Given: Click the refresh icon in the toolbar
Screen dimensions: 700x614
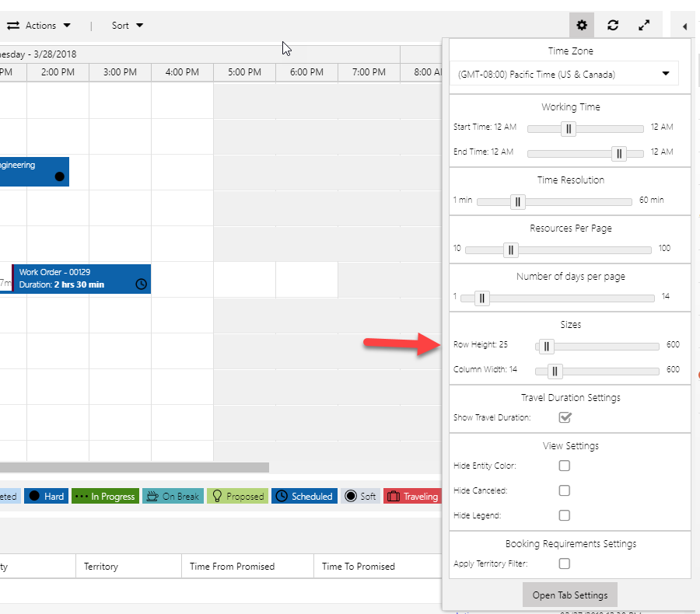Looking at the screenshot, I should [613, 25].
